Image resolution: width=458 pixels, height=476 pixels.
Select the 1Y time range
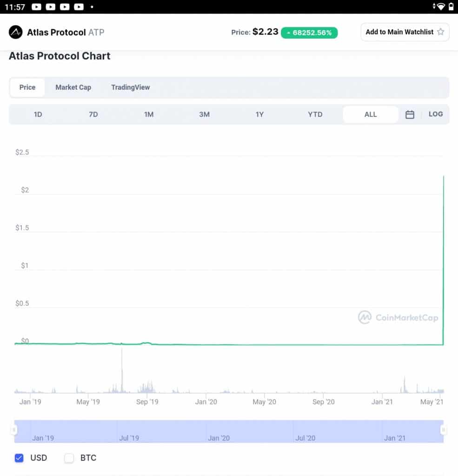coord(259,114)
